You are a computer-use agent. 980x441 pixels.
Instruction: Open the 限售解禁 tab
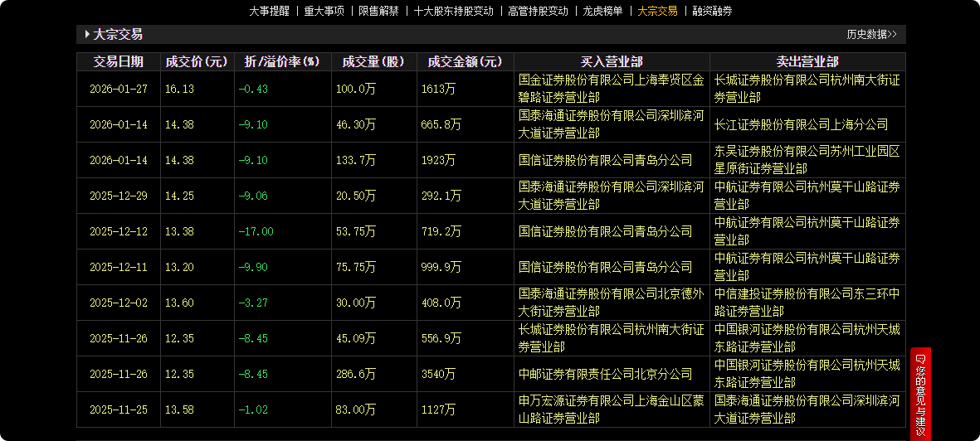(378, 11)
